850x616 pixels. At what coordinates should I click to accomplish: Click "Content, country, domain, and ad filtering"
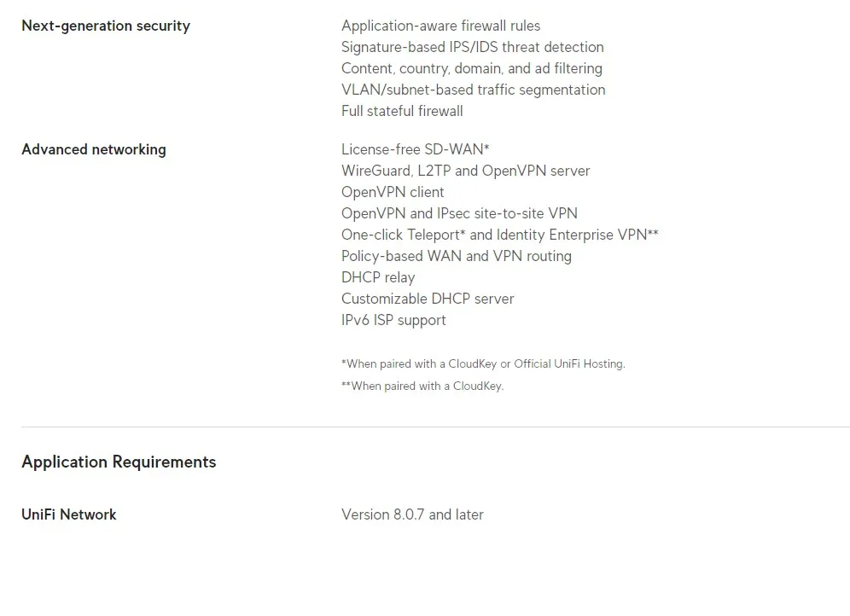(x=471, y=68)
